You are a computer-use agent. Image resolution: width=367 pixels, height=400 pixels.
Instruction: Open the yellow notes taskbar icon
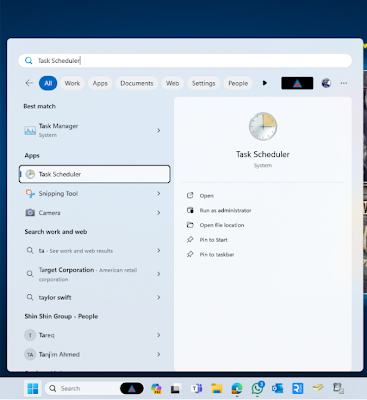tap(318, 388)
